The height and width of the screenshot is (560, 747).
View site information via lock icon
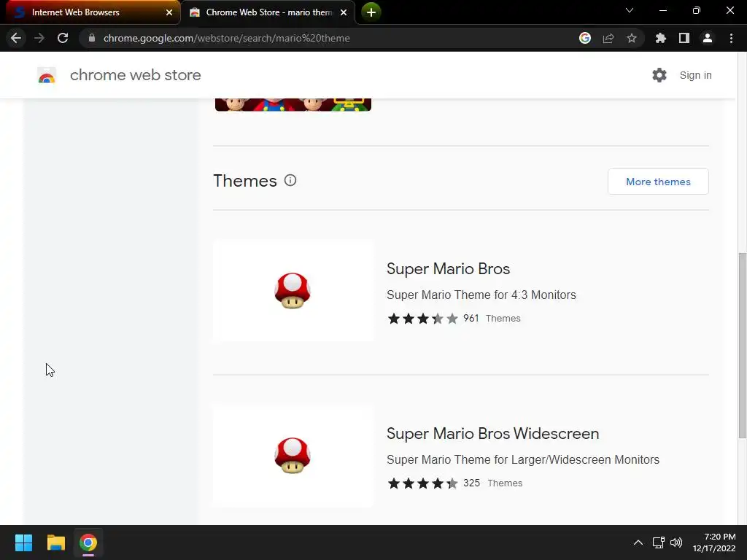(92, 38)
